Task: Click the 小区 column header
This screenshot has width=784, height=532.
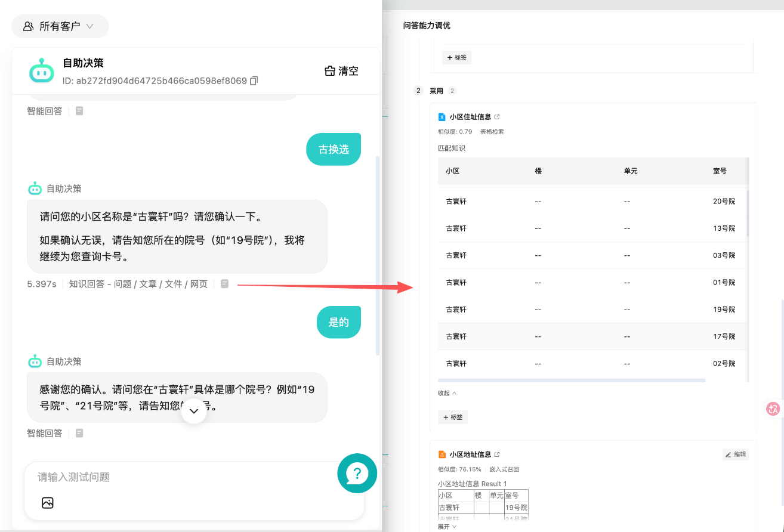Action: pos(452,171)
